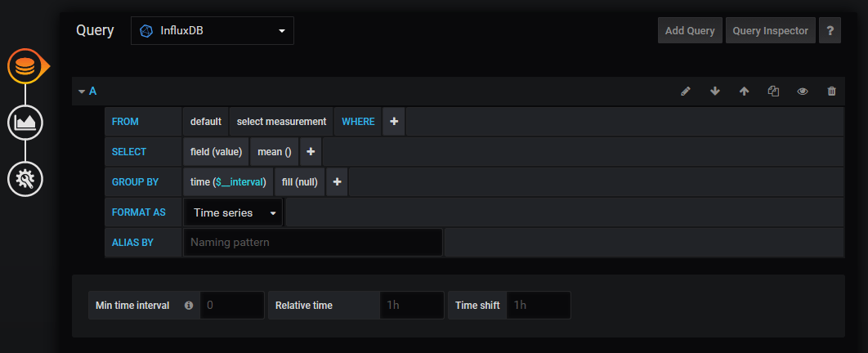Screen dimensions: 868x353
Task: Click the Add Query button
Action: pos(690,31)
